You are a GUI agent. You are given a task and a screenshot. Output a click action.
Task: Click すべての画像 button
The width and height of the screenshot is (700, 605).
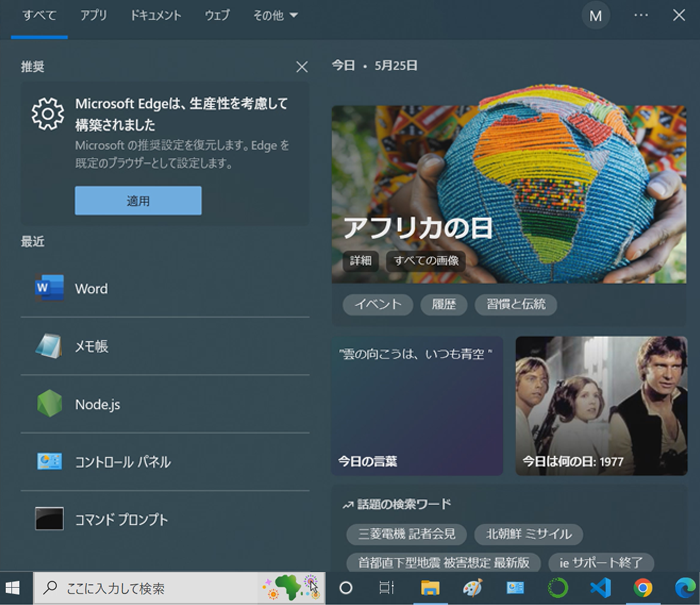[x=426, y=261]
